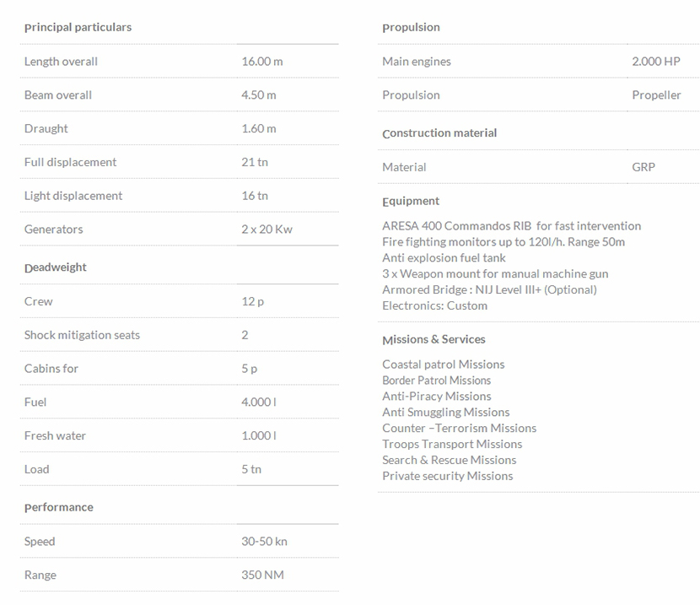Click the Armored Bridge NIJ Level III+ line
This screenshot has height=605, width=700.
(489, 289)
